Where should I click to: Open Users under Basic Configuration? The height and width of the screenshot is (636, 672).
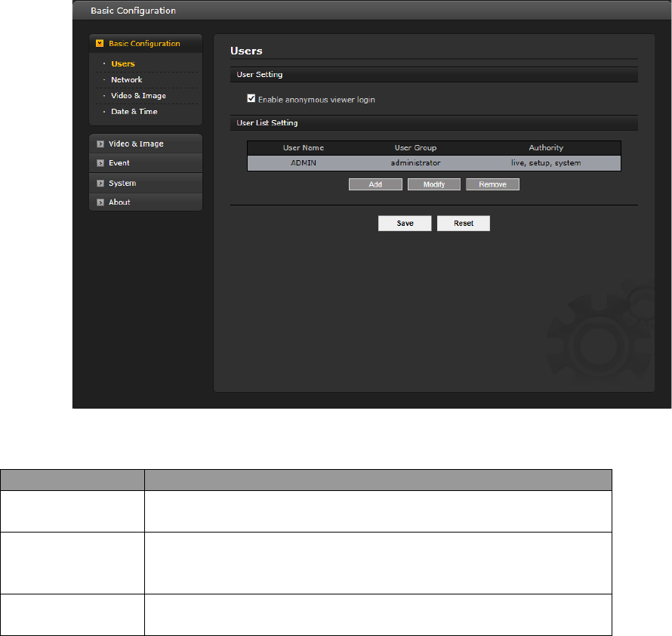(123, 64)
